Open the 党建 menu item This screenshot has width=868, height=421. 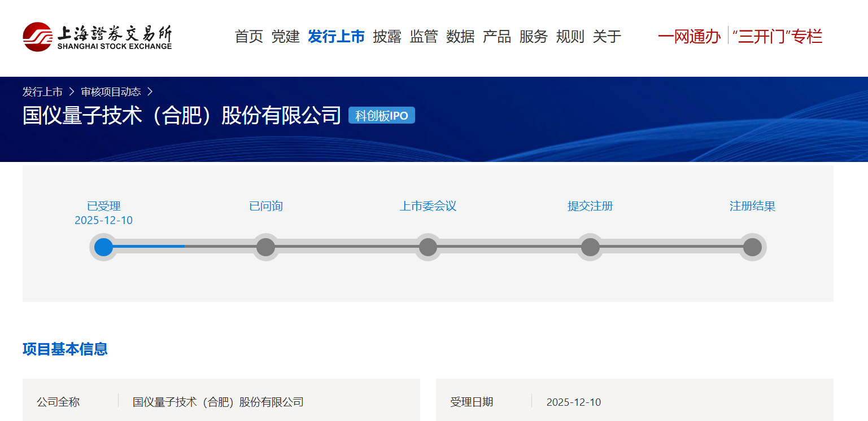click(285, 37)
